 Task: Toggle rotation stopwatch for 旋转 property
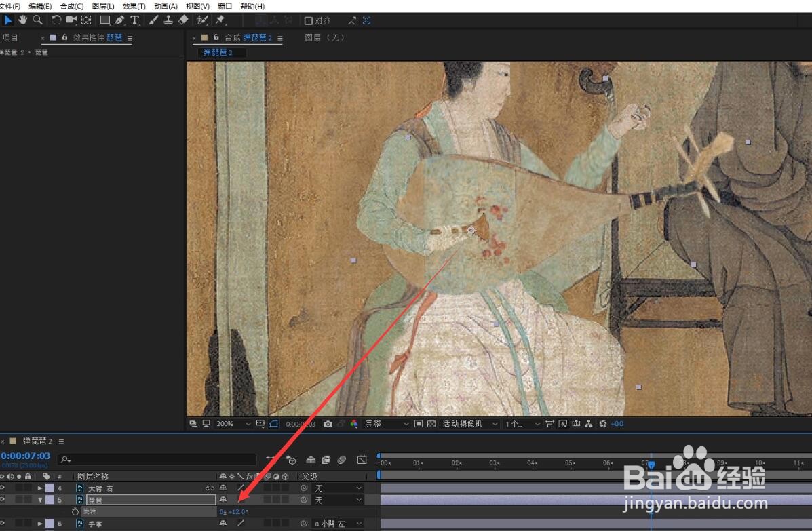click(75, 511)
